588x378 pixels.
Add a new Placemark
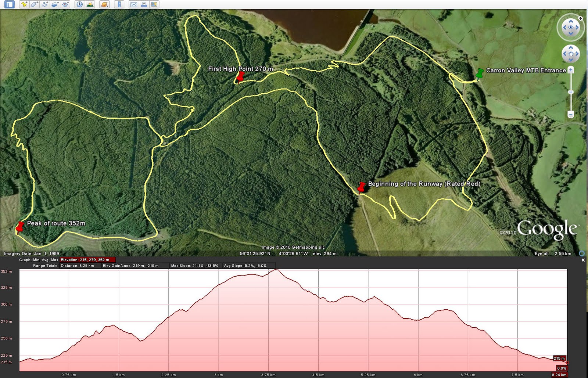24,5
